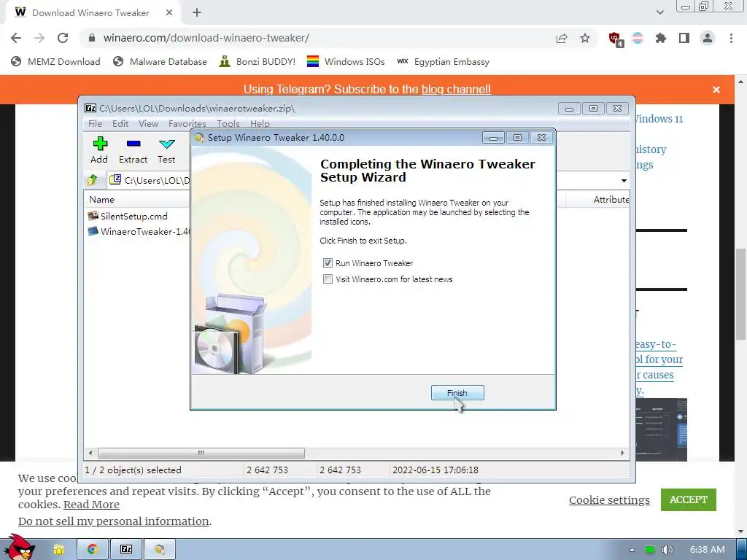Click the 7-Zip horizontal scrollbar thumb
Viewport: 747px width, 560px height.
pos(201,453)
